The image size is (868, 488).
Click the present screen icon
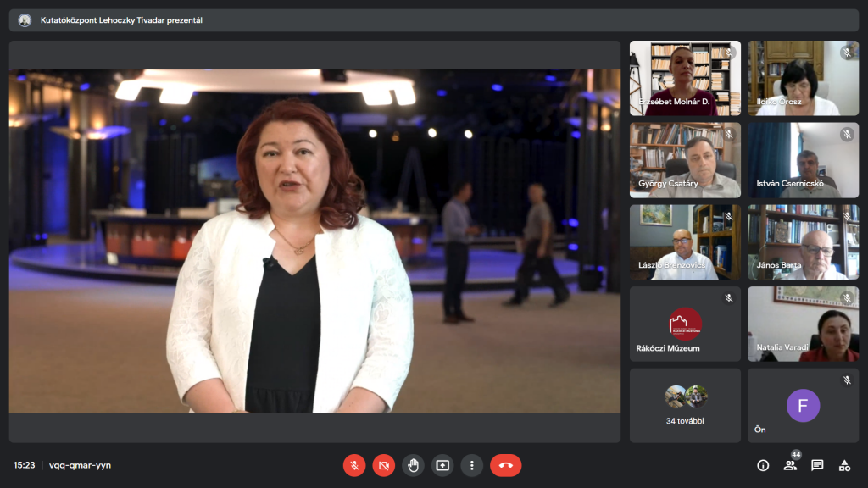point(442,465)
